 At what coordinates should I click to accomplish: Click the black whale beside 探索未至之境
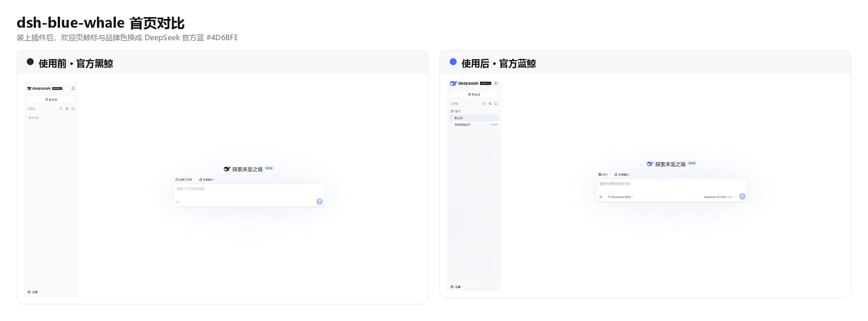(x=227, y=169)
